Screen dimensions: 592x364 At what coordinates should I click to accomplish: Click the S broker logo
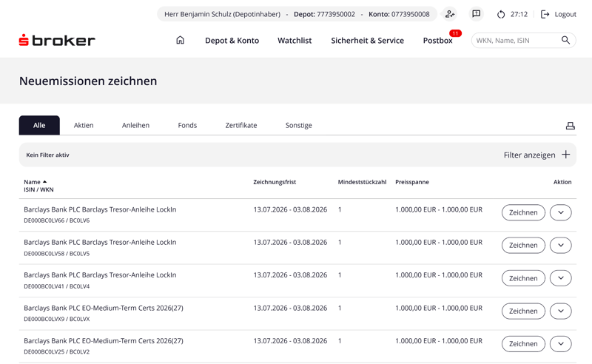tap(57, 40)
